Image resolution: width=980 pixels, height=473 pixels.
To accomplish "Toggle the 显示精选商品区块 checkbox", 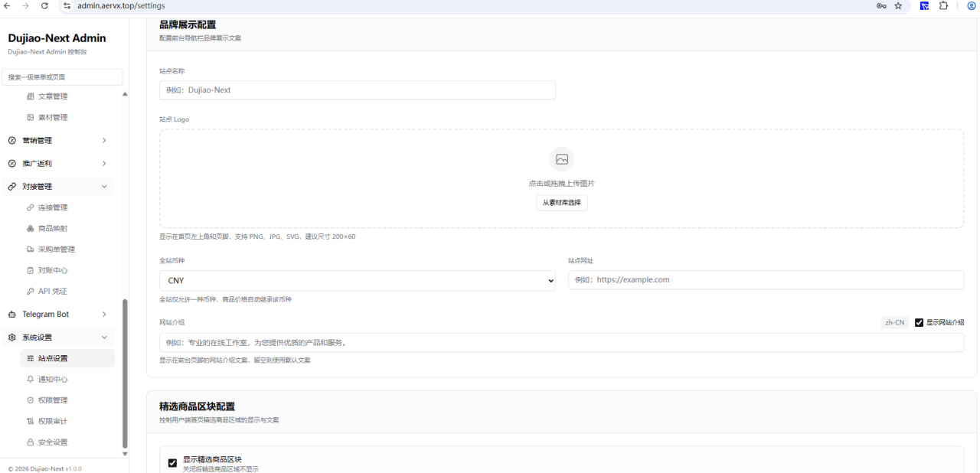I will (172, 463).
